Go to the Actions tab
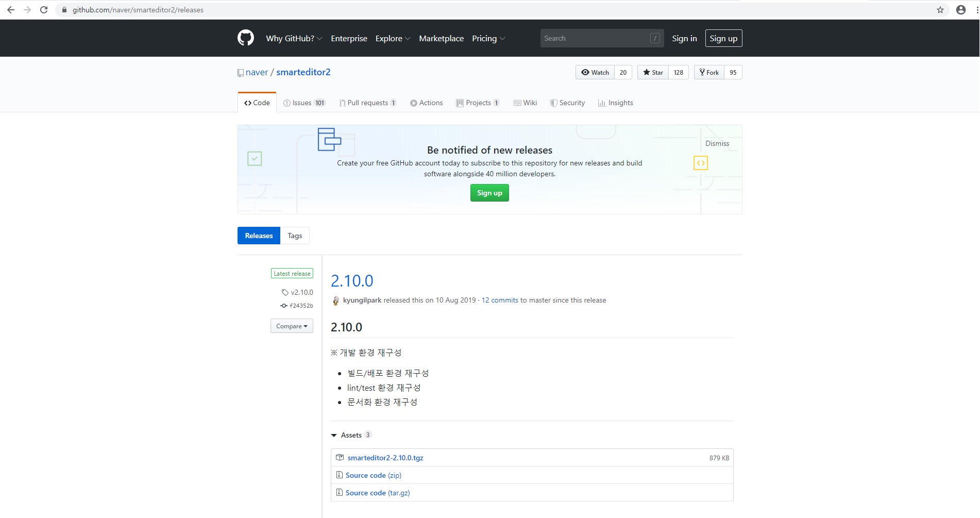This screenshot has height=518, width=980. click(427, 103)
